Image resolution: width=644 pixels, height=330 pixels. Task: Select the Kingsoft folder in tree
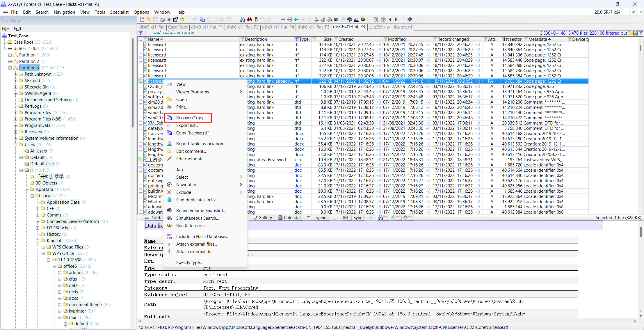55,241
